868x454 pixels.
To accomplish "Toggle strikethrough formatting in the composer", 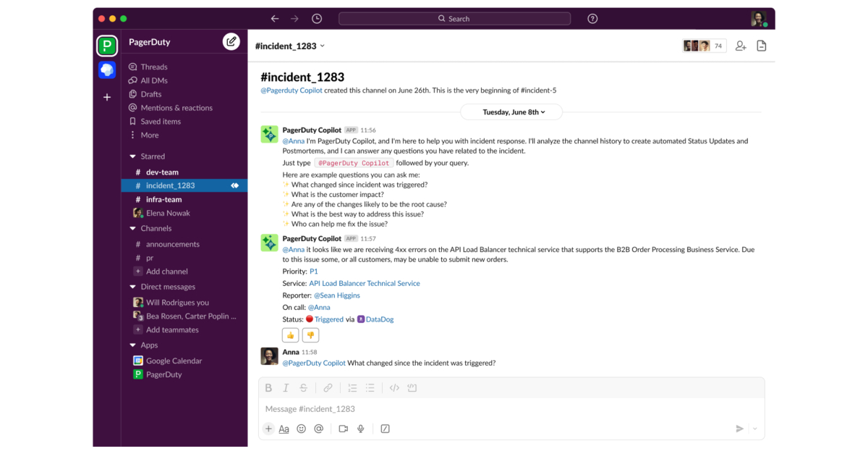I will point(303,387).
